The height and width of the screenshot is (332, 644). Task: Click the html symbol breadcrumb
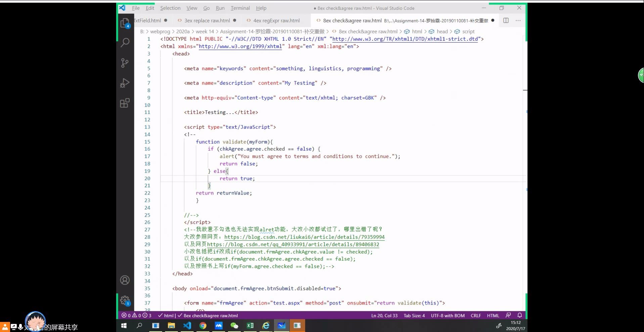click(417, 32)
